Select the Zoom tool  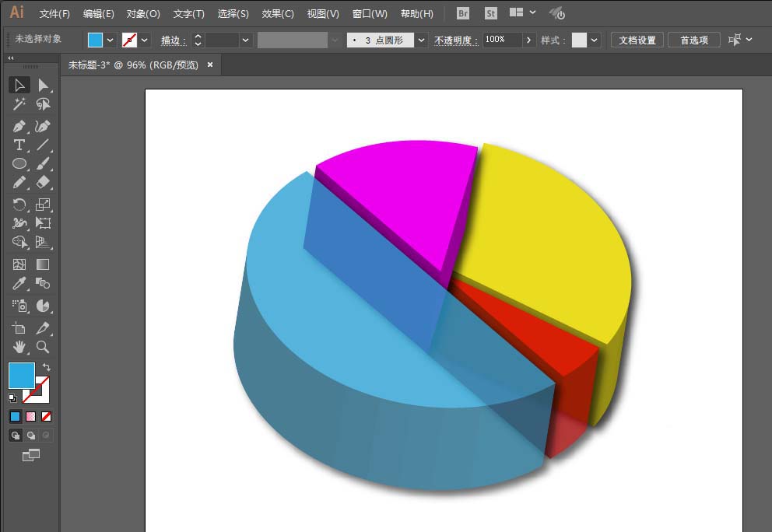point(43,347)
